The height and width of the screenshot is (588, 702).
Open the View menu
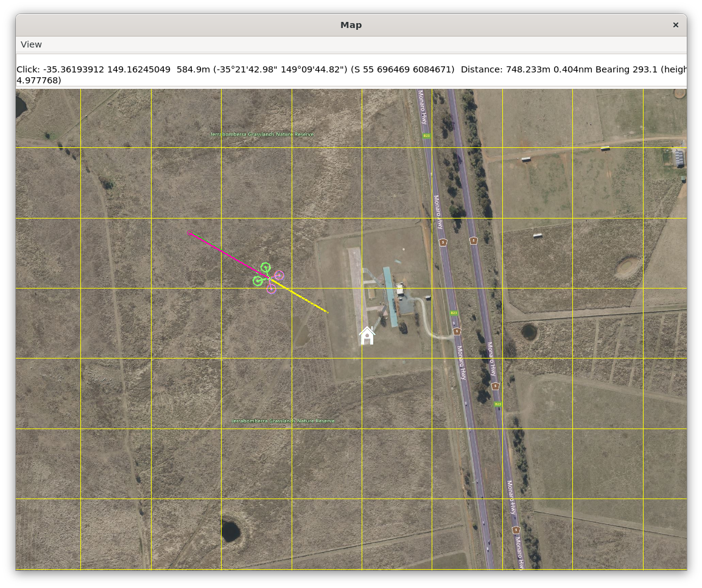click(31, 44)
